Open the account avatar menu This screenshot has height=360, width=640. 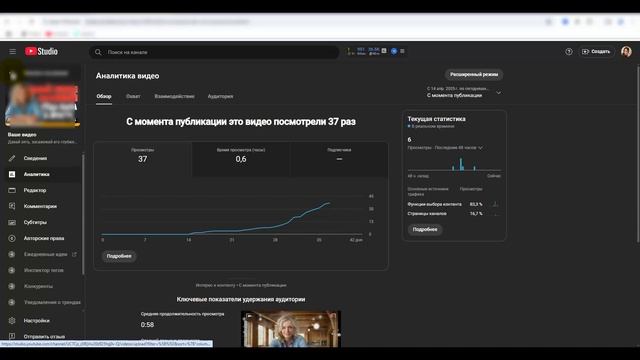coord(626,51)
